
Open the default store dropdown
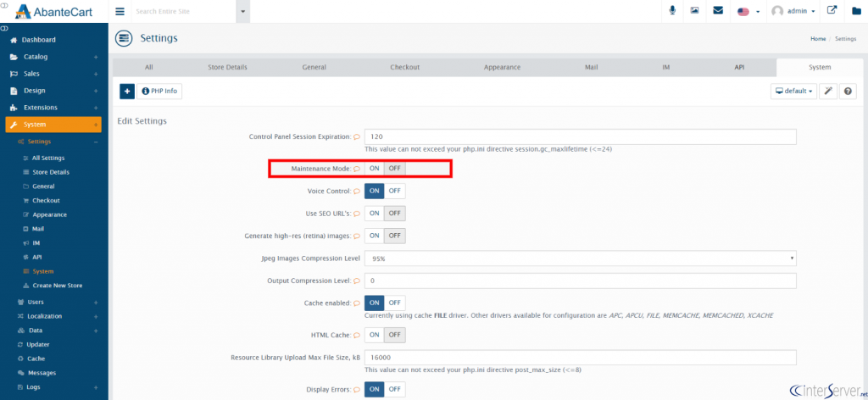pos(793,92)
